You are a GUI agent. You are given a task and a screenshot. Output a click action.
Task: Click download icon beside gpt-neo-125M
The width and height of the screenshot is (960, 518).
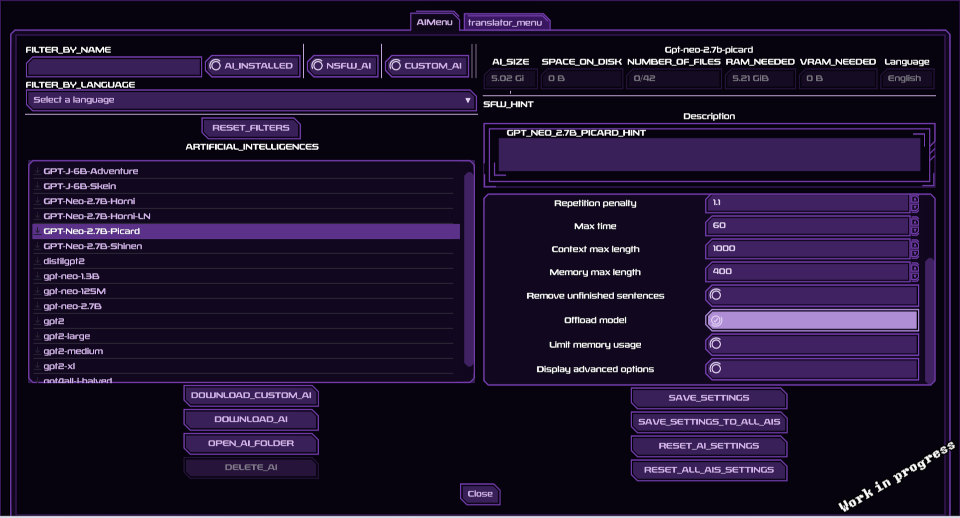[x=37, y=291]
